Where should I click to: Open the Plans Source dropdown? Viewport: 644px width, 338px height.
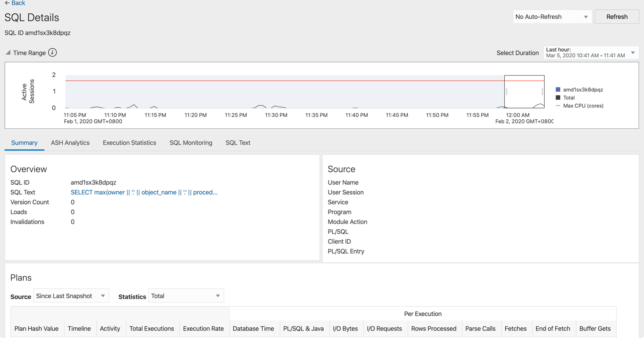point(71,296)
